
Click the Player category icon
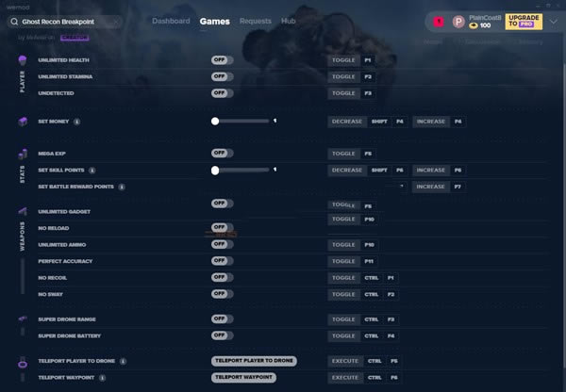[23, 60]
